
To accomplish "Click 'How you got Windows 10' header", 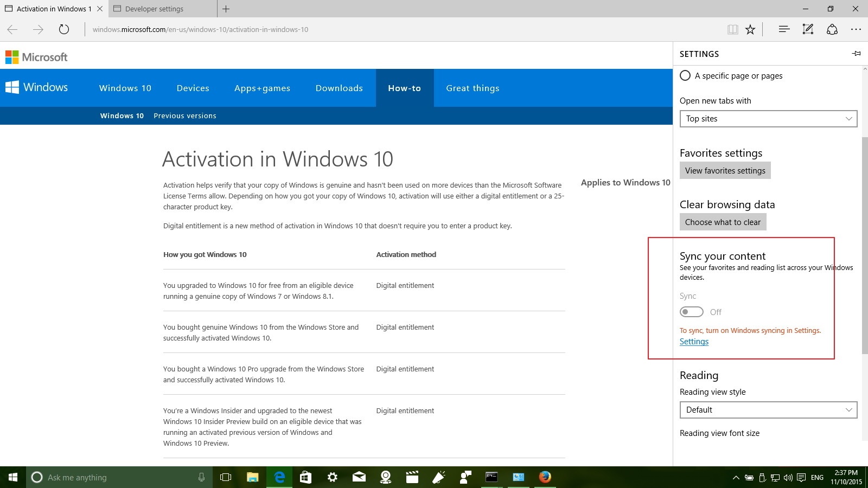I will [205, 254].
